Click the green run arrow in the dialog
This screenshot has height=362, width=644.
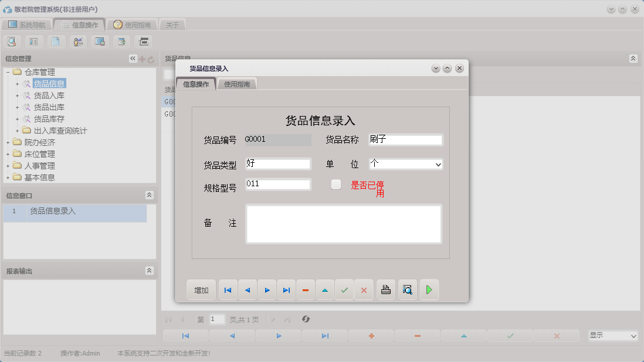click(429, 289)
